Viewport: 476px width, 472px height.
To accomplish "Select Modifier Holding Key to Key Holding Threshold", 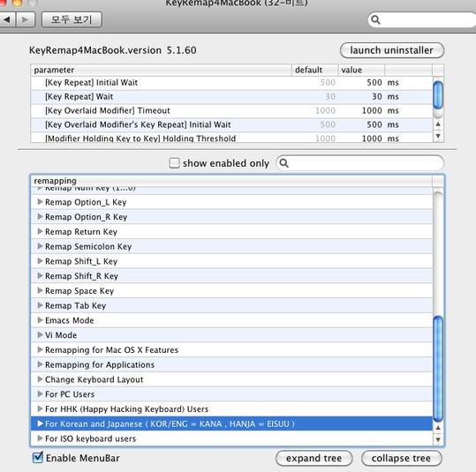I will tap(231, 138).
